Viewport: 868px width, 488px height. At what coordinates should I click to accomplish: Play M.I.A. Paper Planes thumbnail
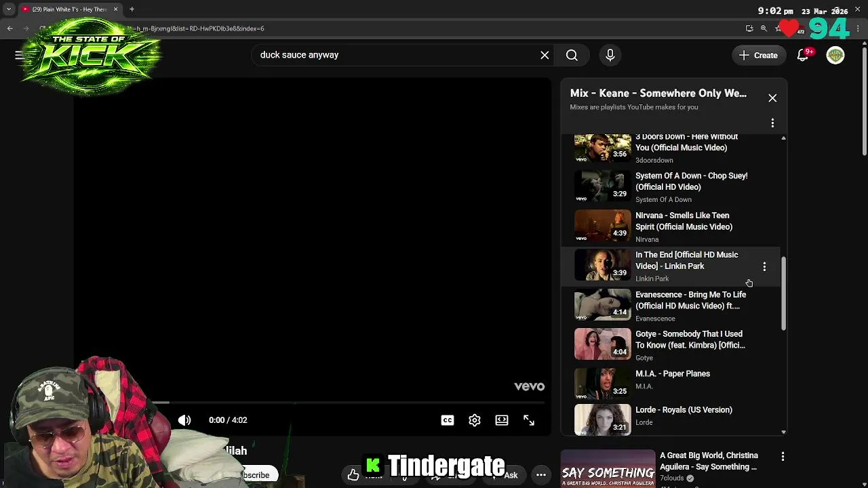[602, 384]
